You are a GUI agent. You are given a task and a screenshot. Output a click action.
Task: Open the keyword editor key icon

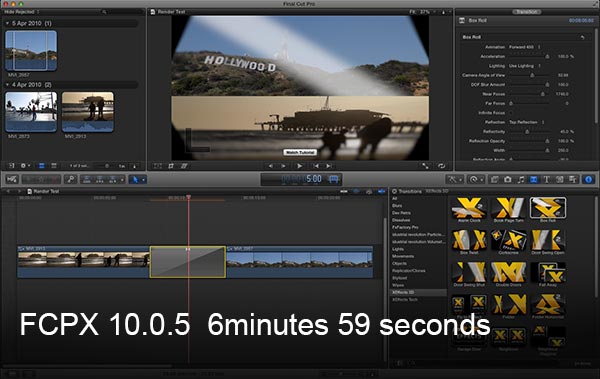pyautogui.click(x=70, y=179)
